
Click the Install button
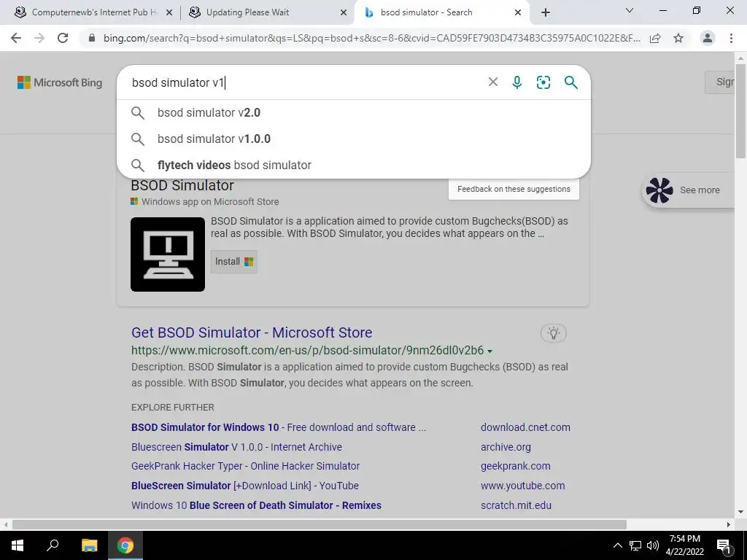(234, 262)
